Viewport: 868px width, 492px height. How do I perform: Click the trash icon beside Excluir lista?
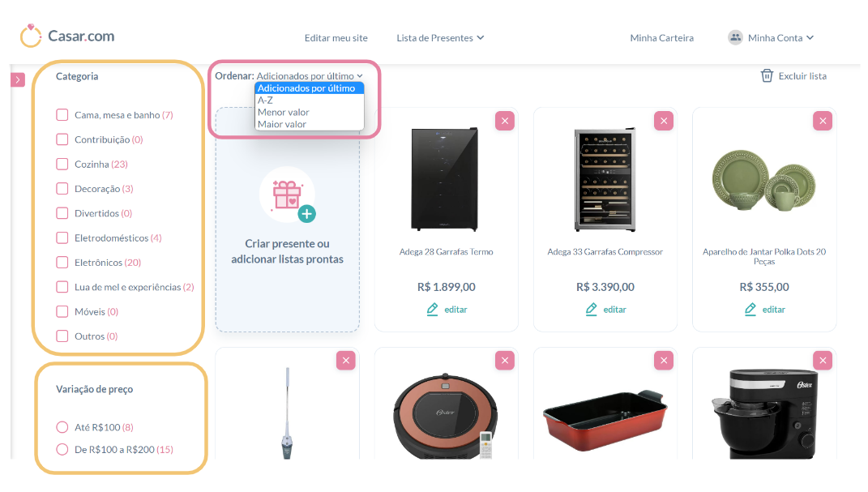[x=767, y=76]
